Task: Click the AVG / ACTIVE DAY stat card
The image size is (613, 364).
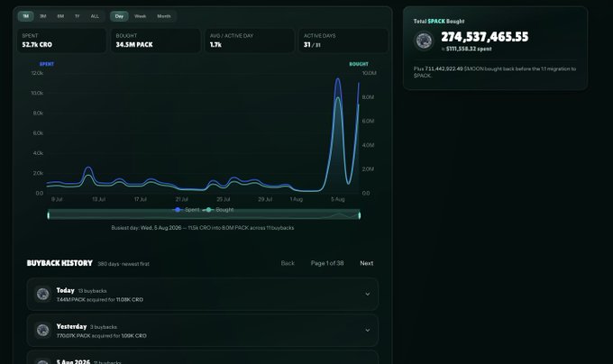Action: point(250,41)
